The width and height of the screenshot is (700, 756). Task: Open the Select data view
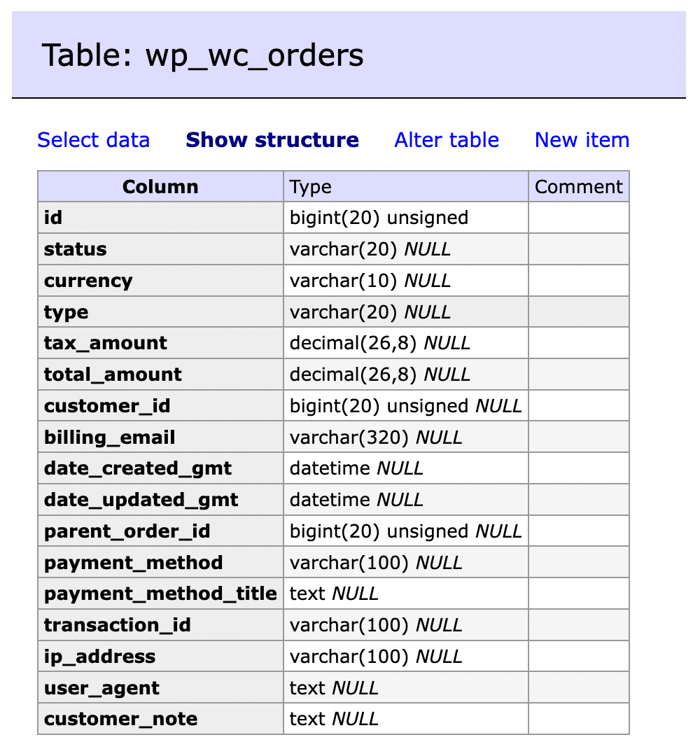click(94, 140)
